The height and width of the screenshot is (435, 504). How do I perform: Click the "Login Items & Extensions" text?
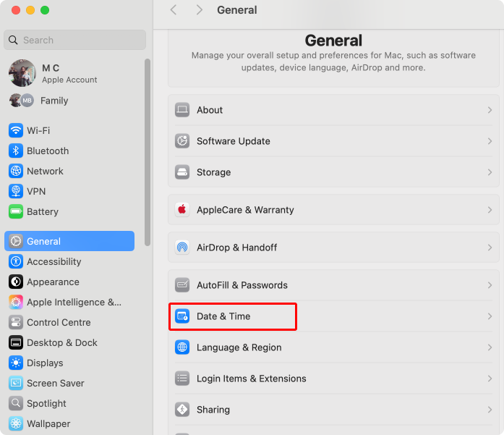pos(252,379)
